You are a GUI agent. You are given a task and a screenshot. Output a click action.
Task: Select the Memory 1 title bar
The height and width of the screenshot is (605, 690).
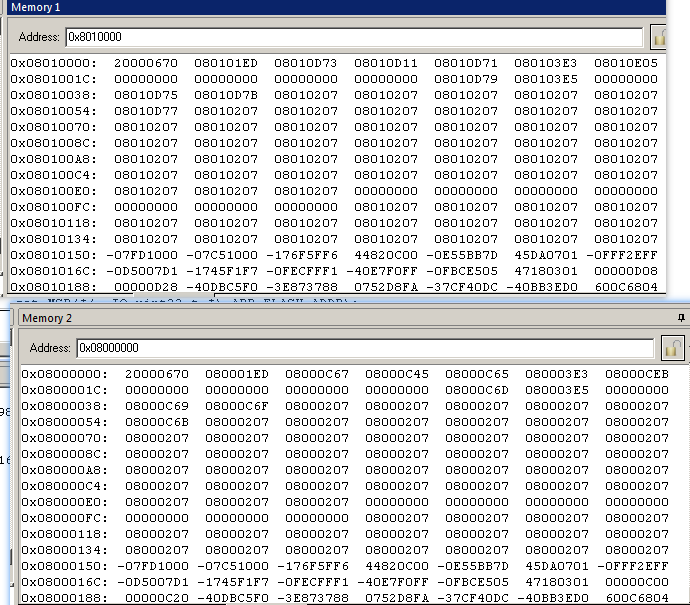(x=336, y=7)
